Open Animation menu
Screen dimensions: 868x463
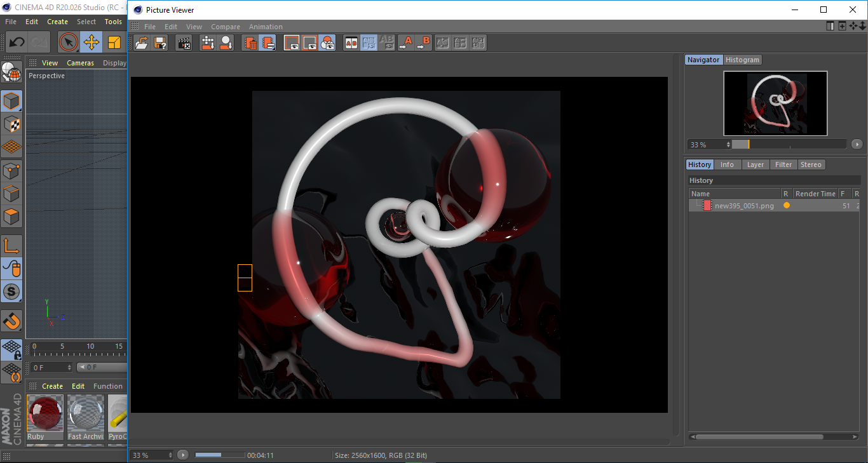coord(266,27)
